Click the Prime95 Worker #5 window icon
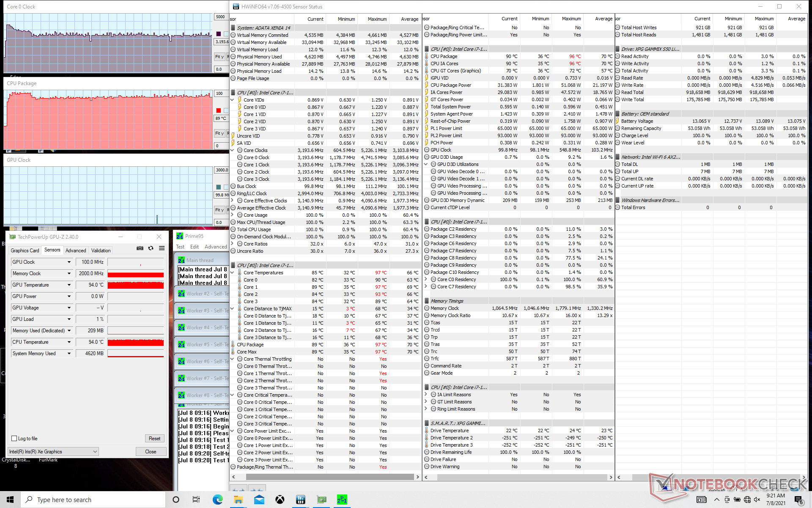This screenshot has height=508, width=812. coord(181,344)
